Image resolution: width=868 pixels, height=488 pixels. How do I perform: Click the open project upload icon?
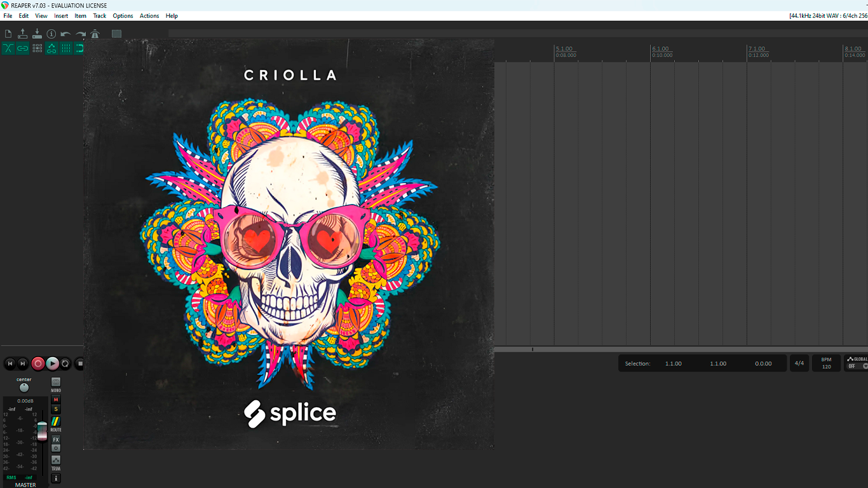tap(23, 34)
